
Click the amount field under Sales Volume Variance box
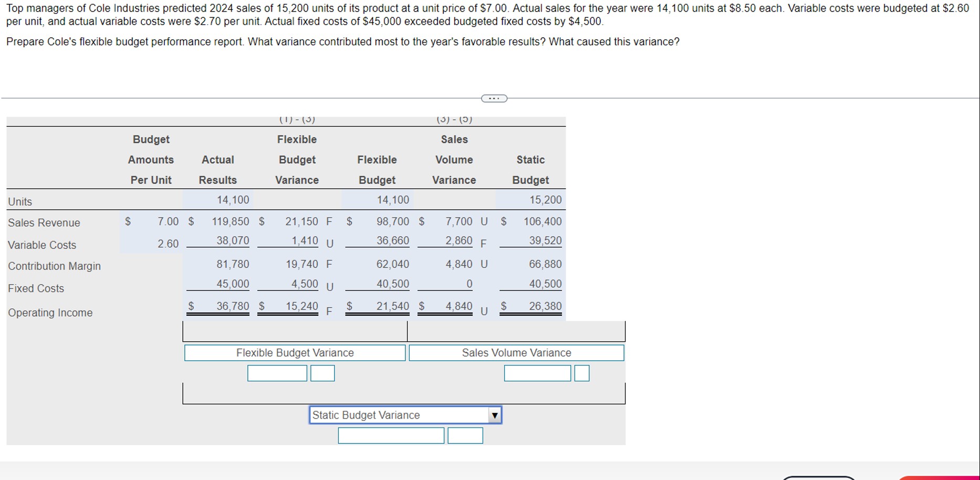click(537, 373)
